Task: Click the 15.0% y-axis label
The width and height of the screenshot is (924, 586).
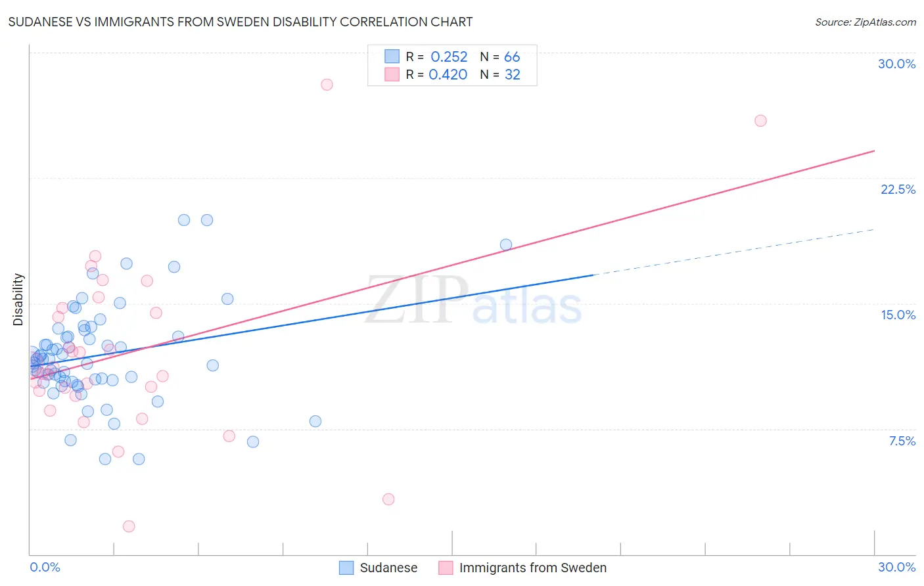Action: (x=898, y=315)
